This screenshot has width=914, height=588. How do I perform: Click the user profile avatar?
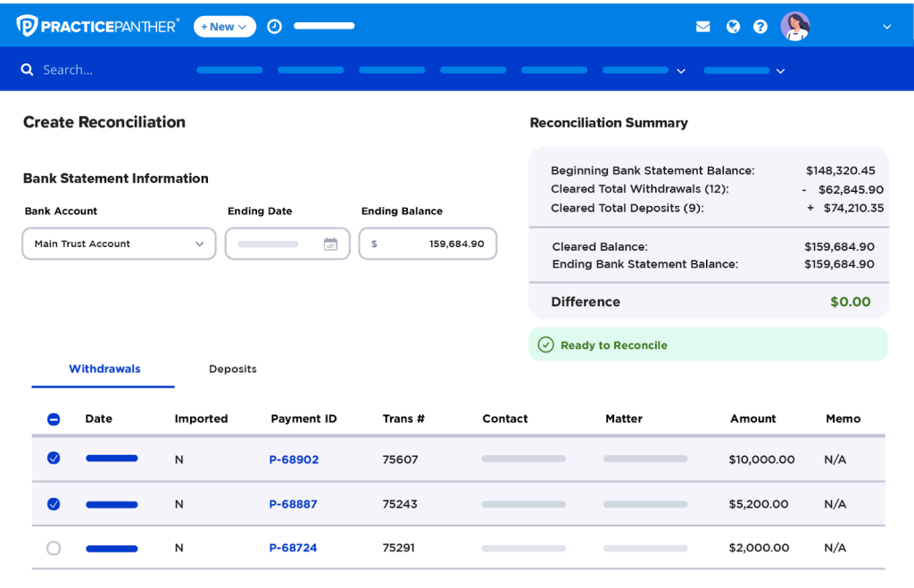(x=794, y=27)
